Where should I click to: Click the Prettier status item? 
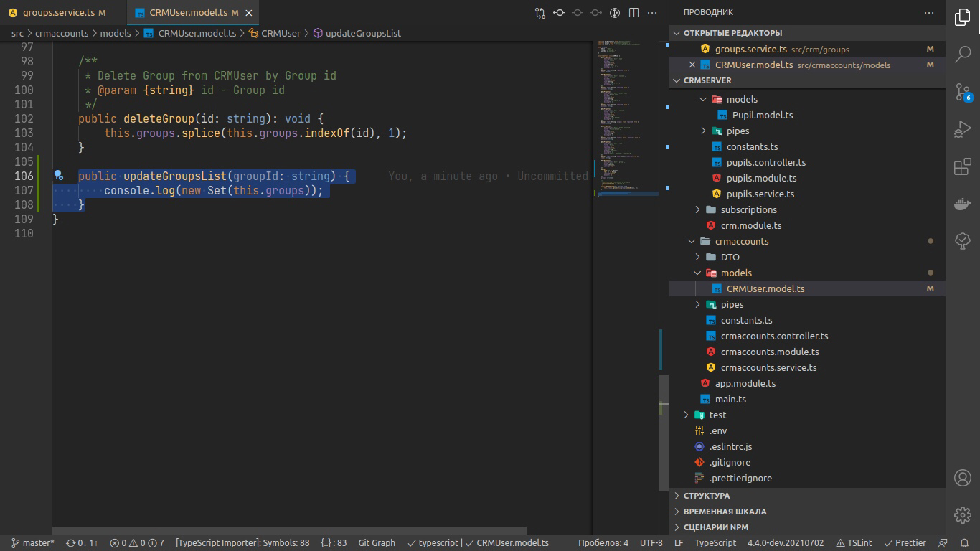point(905,543)
